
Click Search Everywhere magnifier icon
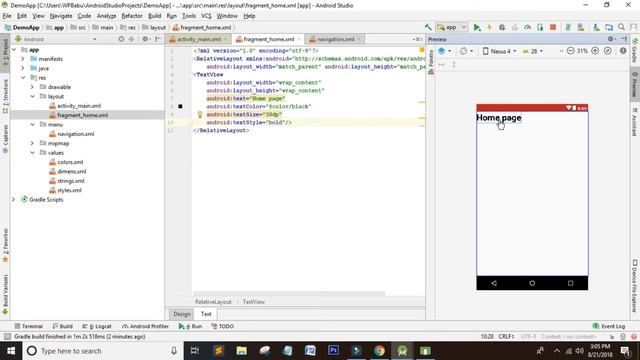click(x=621, y=27)
